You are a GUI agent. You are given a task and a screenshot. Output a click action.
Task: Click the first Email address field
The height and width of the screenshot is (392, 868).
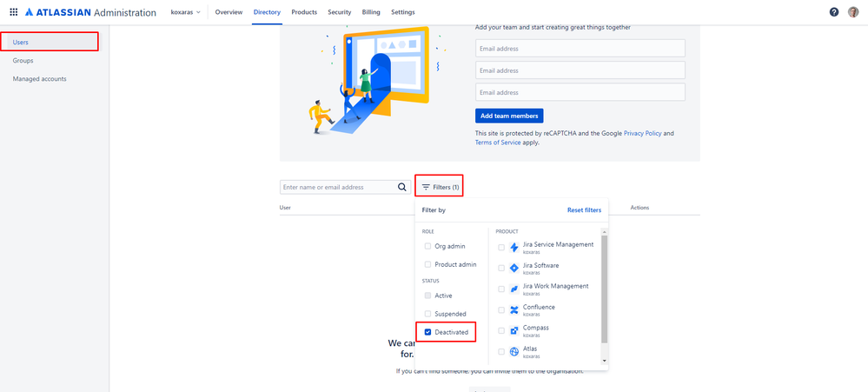click(580, 48)
